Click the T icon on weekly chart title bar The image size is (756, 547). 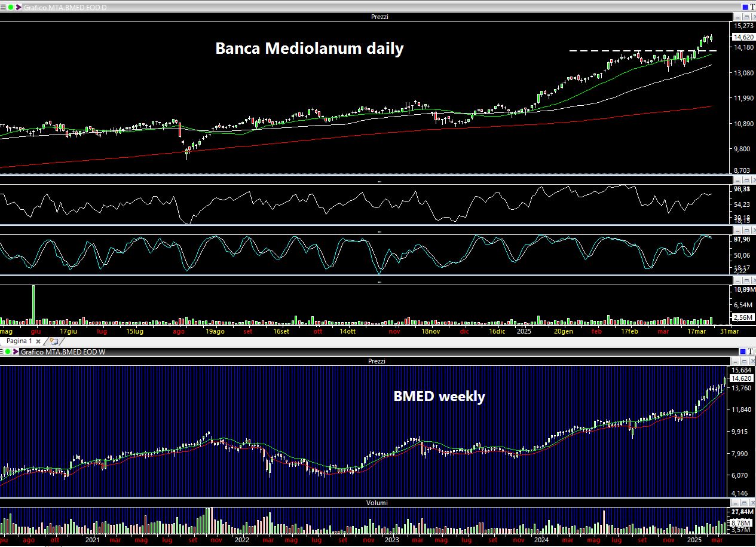click(x=752, y=352)
